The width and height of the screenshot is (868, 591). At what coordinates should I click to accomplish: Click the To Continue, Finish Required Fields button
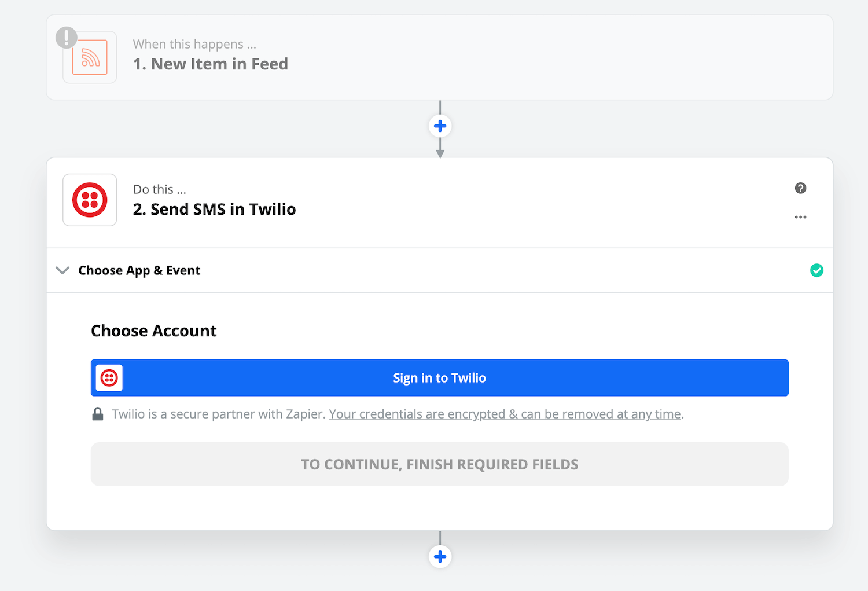[x=440, y=464]
